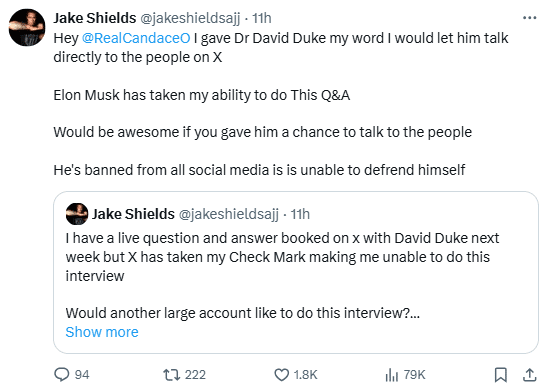
Task: Open the view analytics bar chart icon
Action: 392,375
